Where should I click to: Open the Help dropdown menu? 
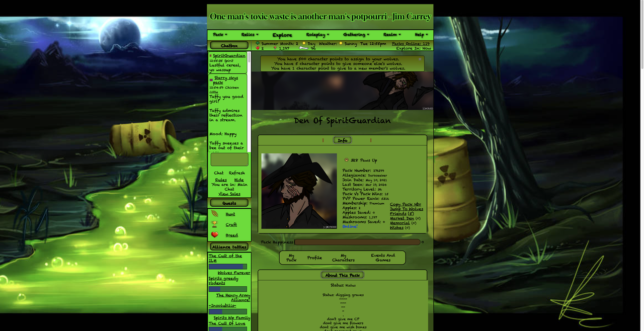coord(421,35)
